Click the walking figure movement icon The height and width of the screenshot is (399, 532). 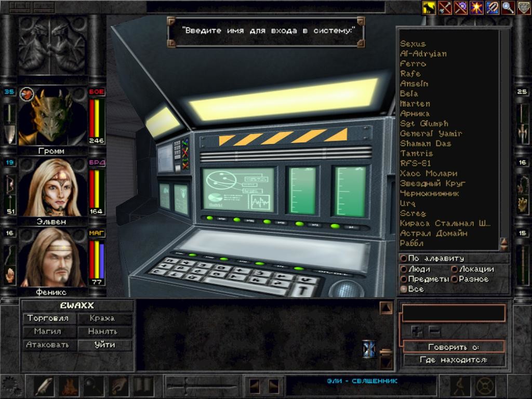point(460,386)
